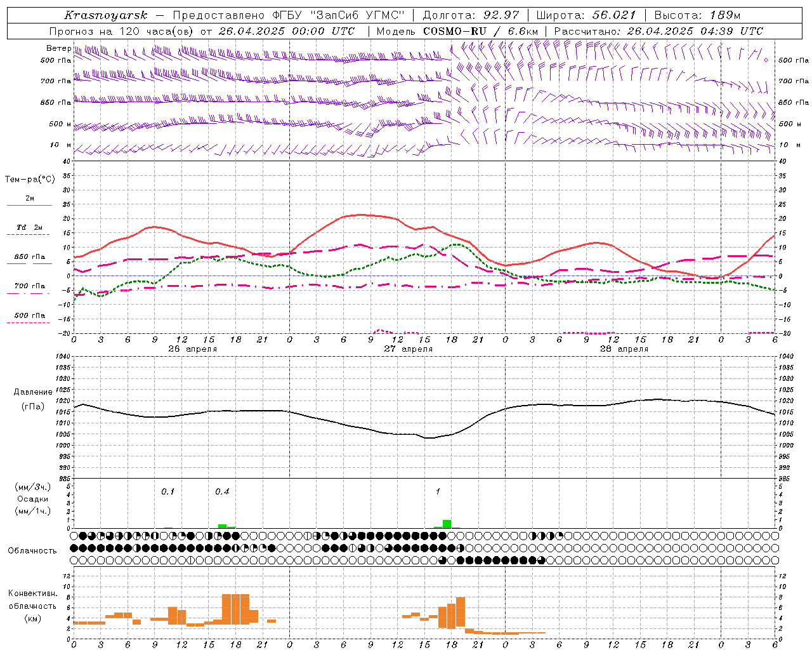Click the '27 апреля' date label
812x650 pixels.
409,349
